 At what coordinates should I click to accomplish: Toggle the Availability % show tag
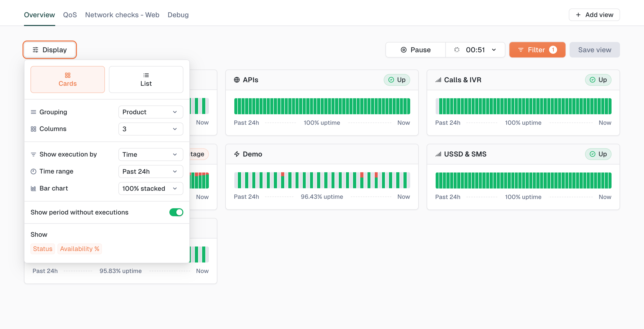79,249
